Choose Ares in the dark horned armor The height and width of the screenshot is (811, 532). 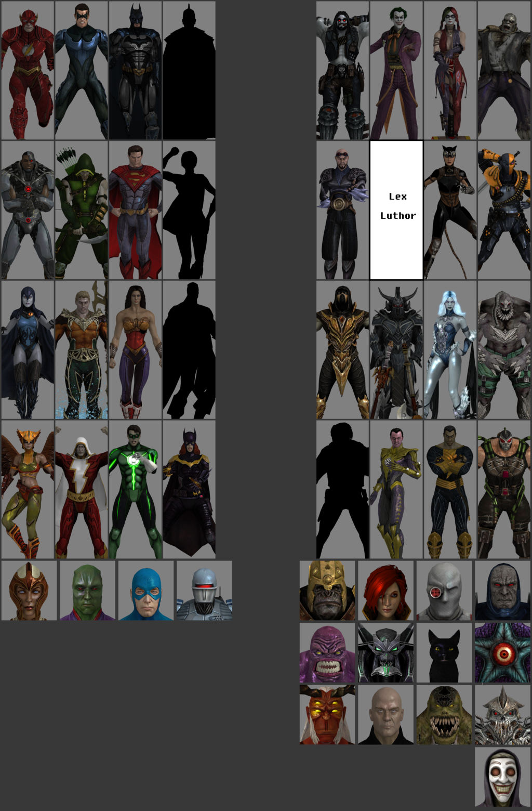pos(396,350)
